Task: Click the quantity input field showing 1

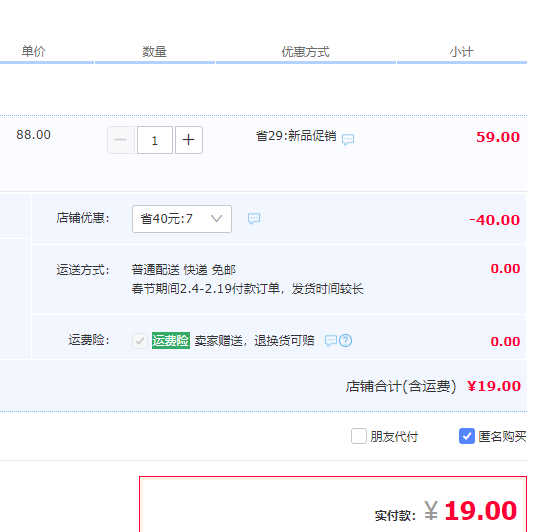Action: pos(155,140)
